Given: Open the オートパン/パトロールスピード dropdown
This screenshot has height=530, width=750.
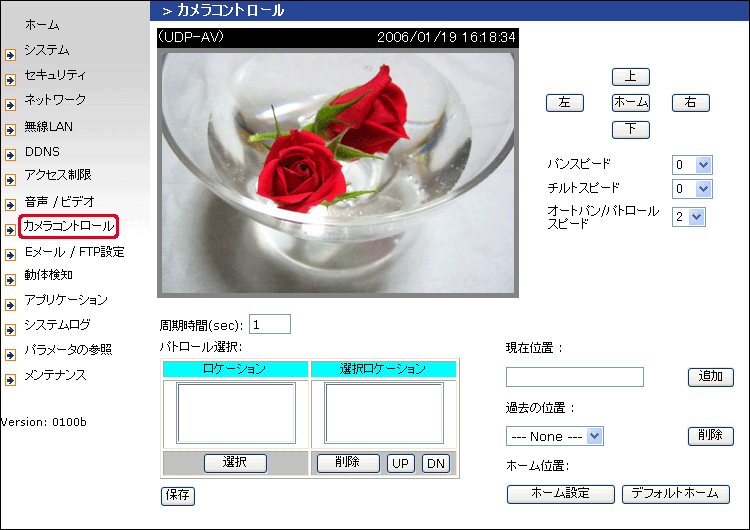Looking at the screenshot, I should 688,217.
